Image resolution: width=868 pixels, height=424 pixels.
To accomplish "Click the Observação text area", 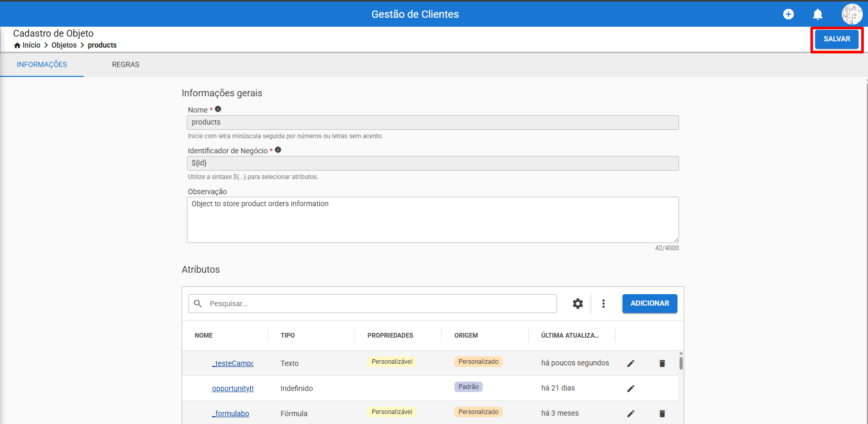I will coord(432,220).
